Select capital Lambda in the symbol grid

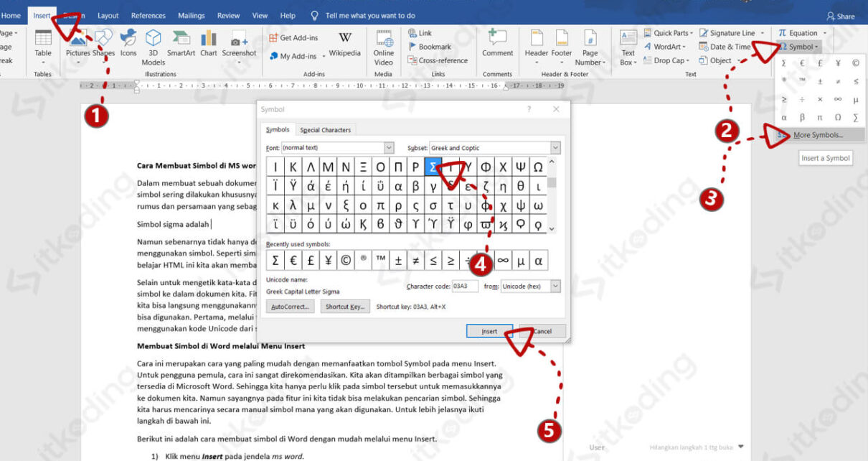pos(310,167)
